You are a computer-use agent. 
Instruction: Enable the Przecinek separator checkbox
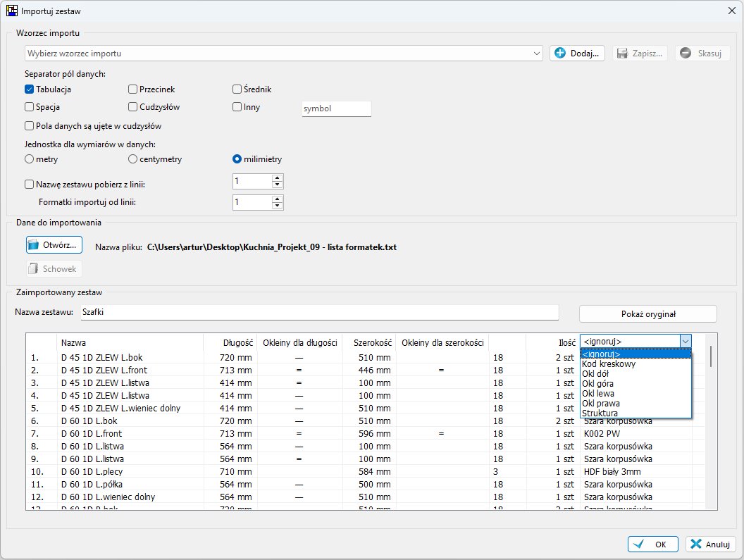point(133,89)
